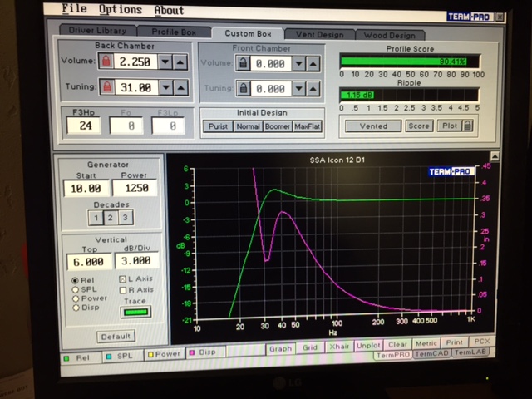The height and width of the screenshot is (399, 532).
Task: Click the Profile Score progress bar
Action: [x=410, y=62]
